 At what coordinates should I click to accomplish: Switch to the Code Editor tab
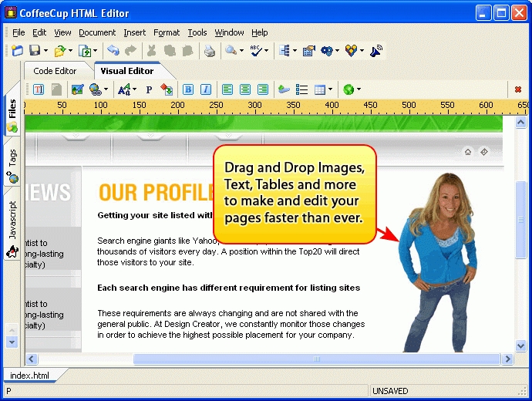[55, 71]
